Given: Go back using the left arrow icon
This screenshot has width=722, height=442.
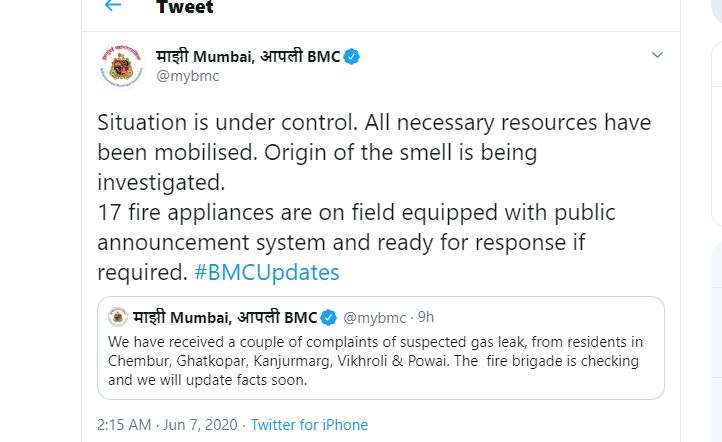Looking at the screenshot, I should pos(113,6).
